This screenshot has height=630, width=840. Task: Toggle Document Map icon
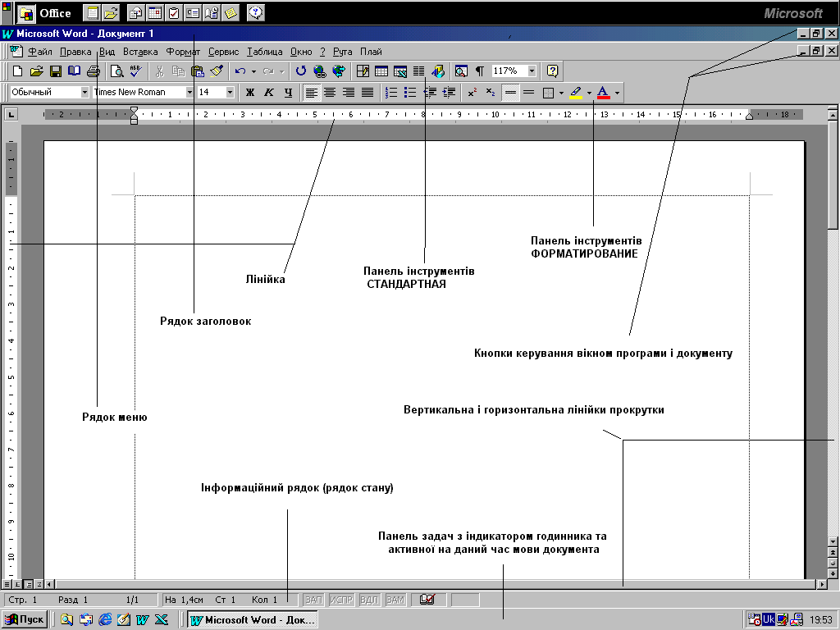click(461, 71)
